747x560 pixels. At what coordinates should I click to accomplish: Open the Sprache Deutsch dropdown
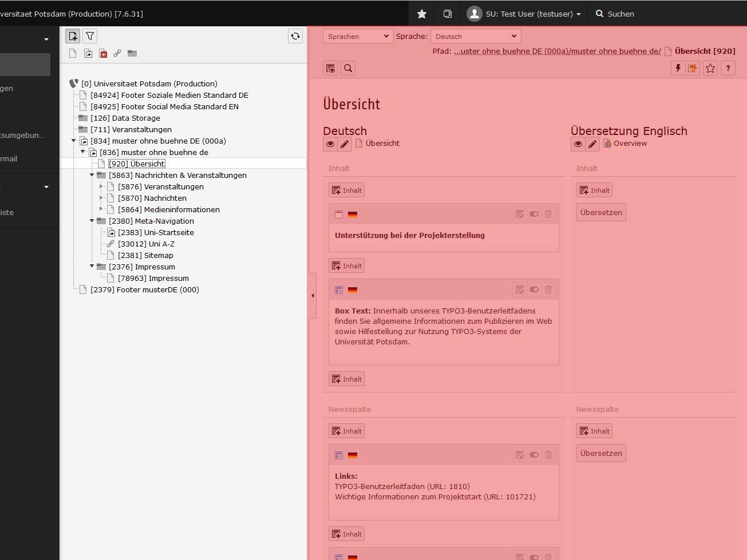pyautogui.click(x=475, y=37)
